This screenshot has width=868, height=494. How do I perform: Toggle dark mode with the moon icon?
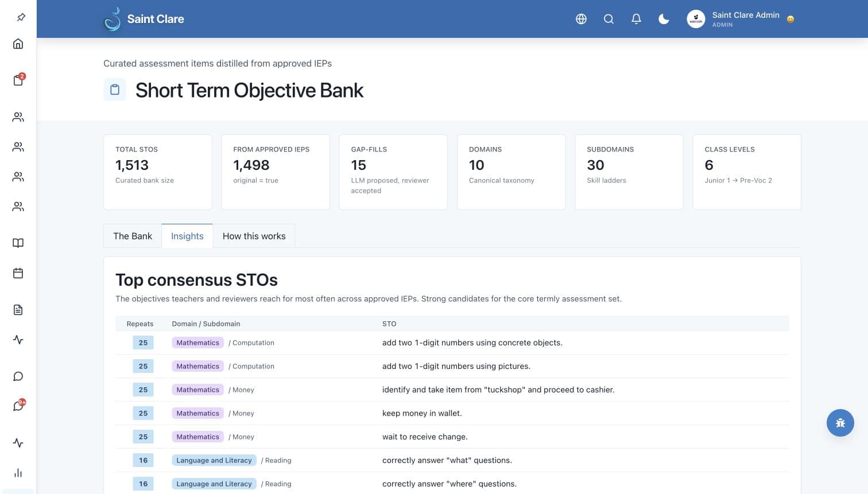pyautogui.click(x=664, y=19)
